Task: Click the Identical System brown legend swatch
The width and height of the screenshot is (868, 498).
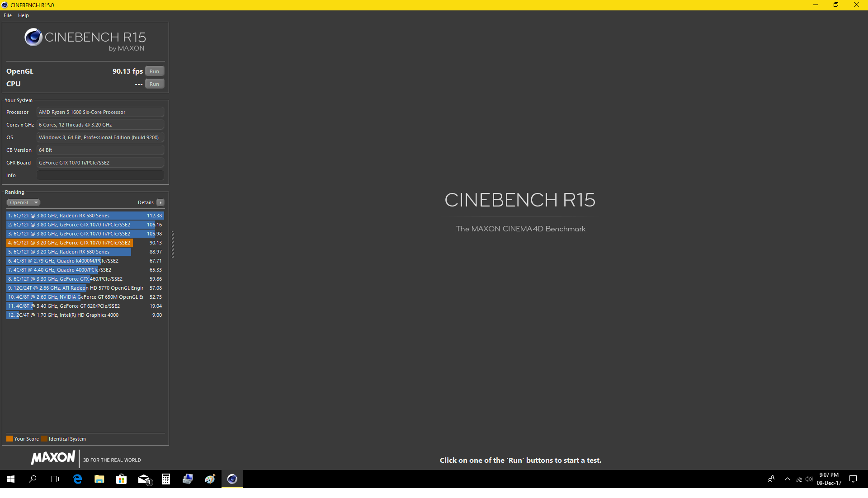Action: (x=44, y=439)
